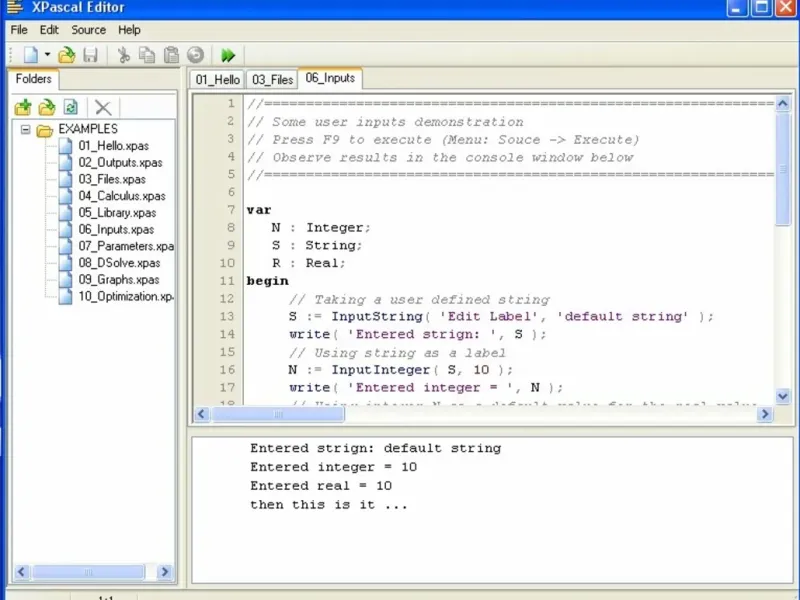Switch to the 01_Hello tab

(217, 80)
